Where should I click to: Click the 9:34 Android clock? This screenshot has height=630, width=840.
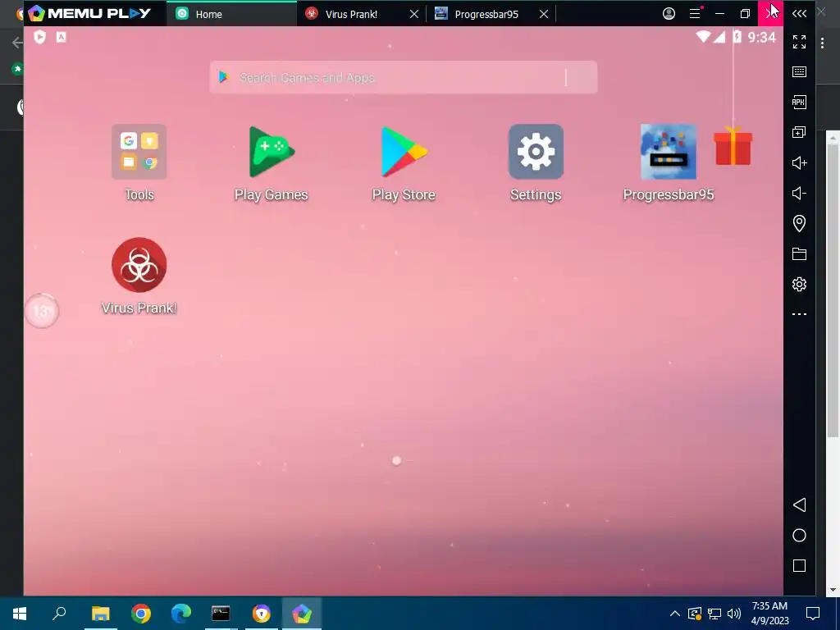pos(761,37)
